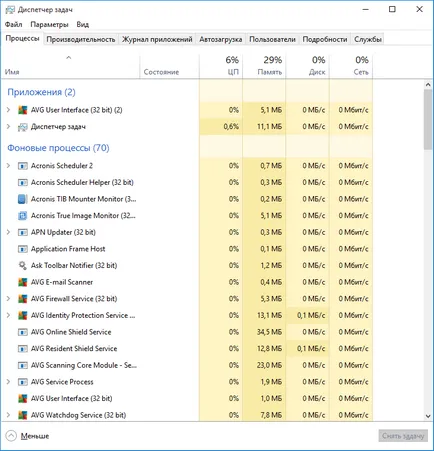The image size is (434, 451).
Task: Click 23,0 МБ memory of AVG Scanning Core
Action: click(x=269, y=365)
